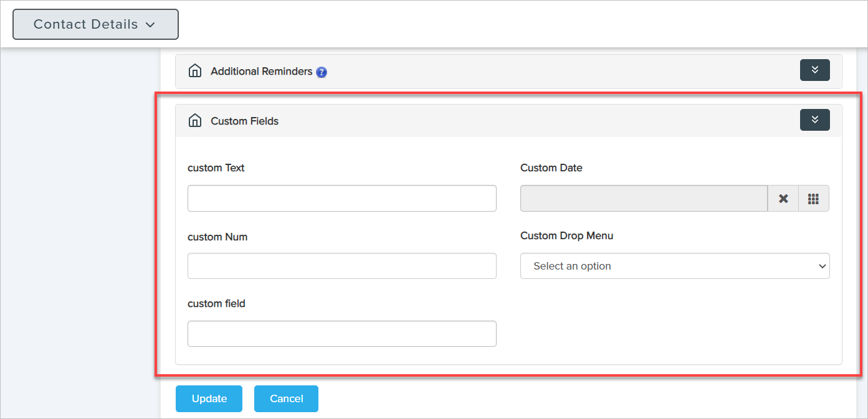868x419 pixels.
Task: Open the Custom Date calendar picker icon
Action: click(813, 199)
